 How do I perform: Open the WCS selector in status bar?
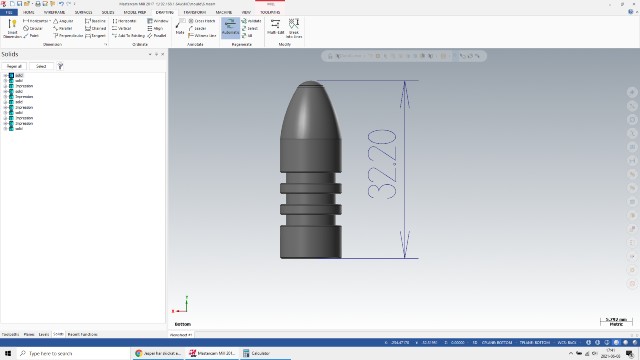pyautogui.click(x=567, y=342)
